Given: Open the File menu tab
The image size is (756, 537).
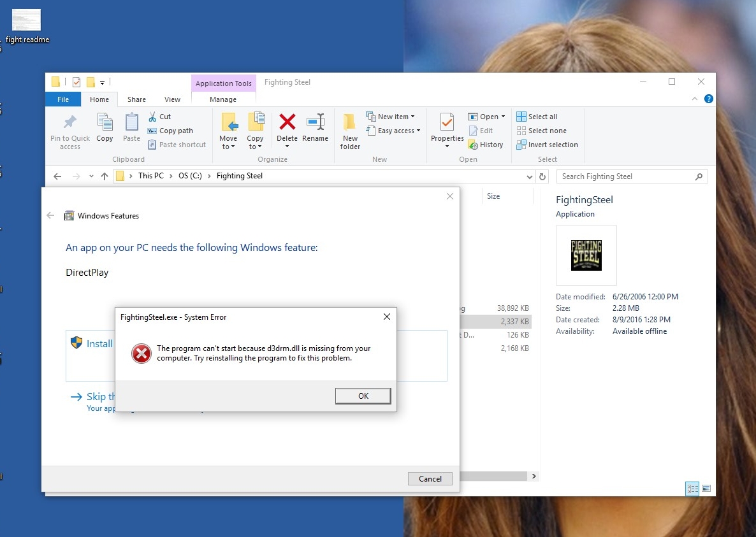Looking at the screenshot, I should pyautogui.click(x=63, y=99).
